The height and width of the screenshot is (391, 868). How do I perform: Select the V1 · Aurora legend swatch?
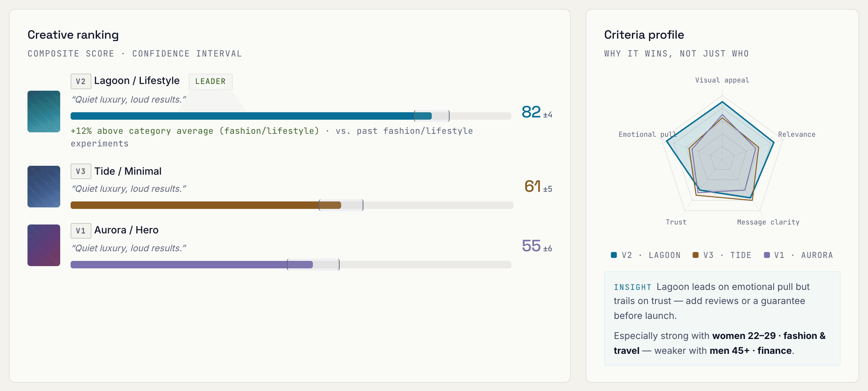point(767,255)
